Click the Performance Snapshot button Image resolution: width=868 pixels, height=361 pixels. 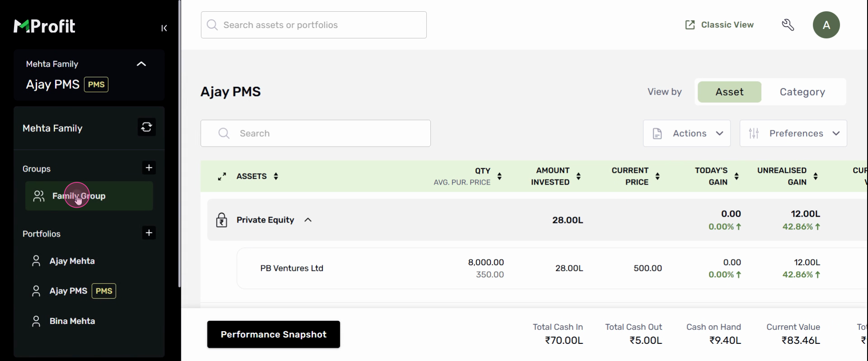click(x=274, y=334)
